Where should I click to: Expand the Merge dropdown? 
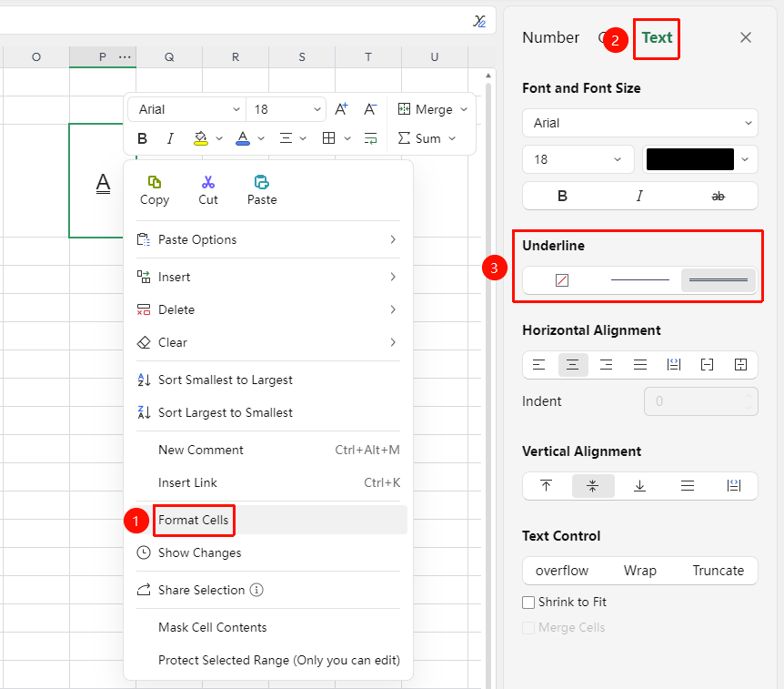pyautogui.click(x=464, y=109)
